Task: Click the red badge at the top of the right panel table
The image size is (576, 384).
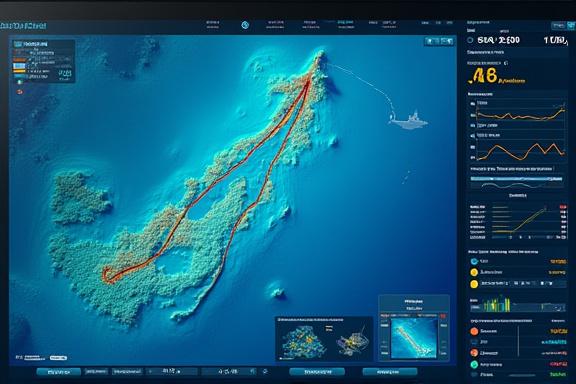Action: [x=563, y=207]
